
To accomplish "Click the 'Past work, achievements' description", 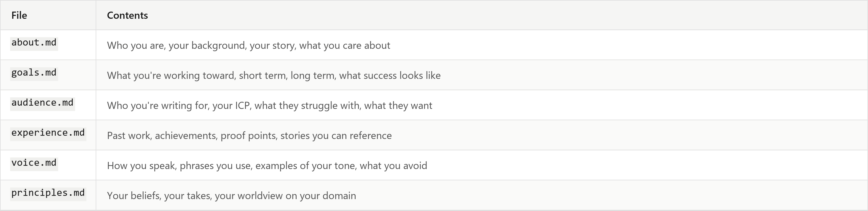I will [x=249, y=136].
